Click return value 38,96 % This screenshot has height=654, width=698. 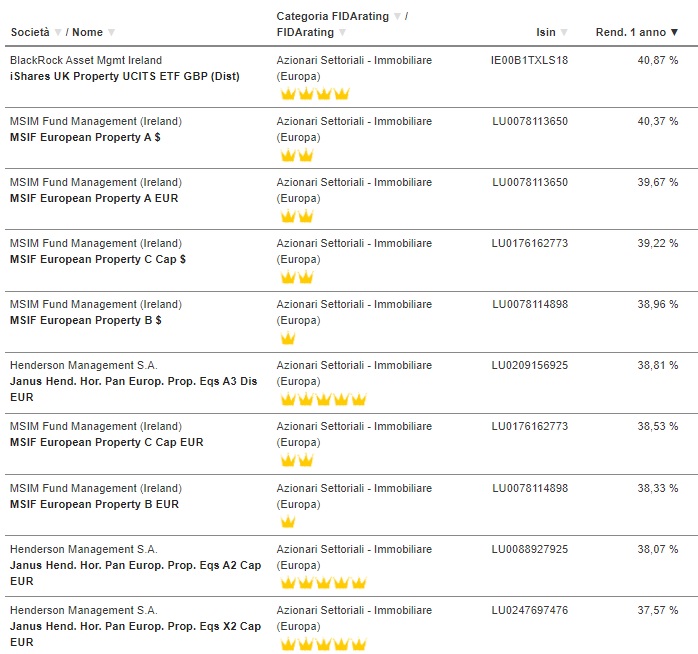(658, 304)
